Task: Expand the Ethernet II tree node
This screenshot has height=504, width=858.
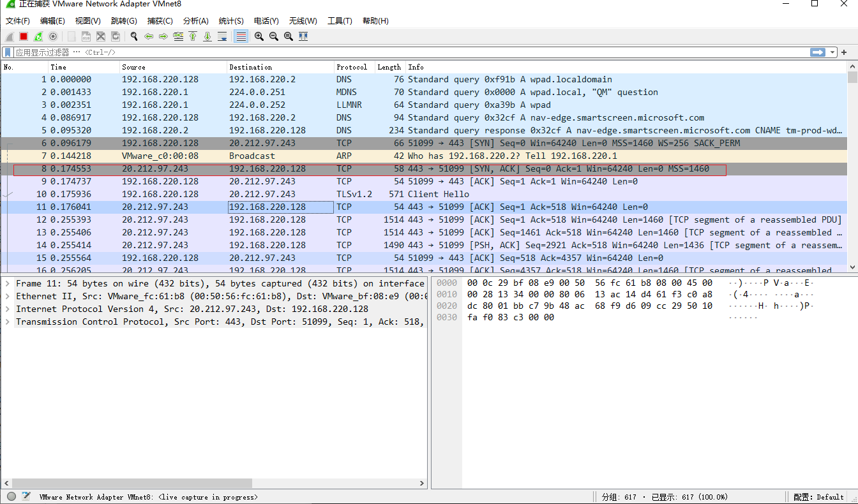Action: coord(8,296)
